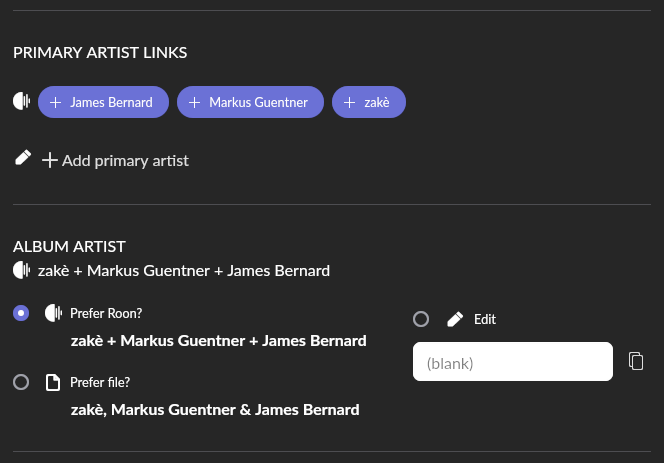
Task: Select the Prefer file radio button
Action: (x=21, y=382)
